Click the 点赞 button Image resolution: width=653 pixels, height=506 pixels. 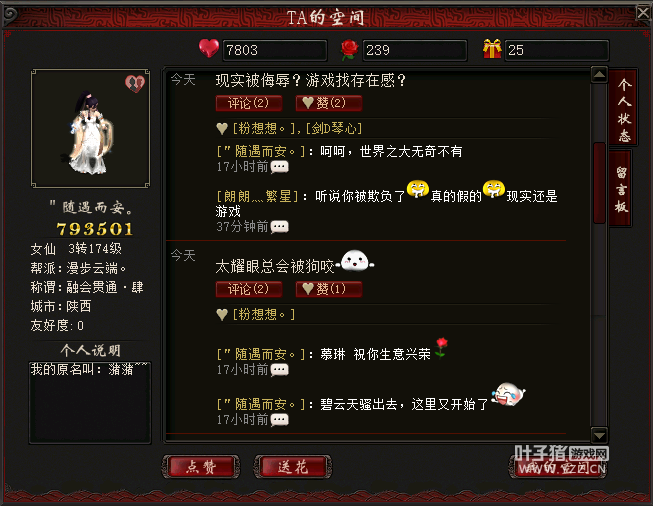pos(201,467)
